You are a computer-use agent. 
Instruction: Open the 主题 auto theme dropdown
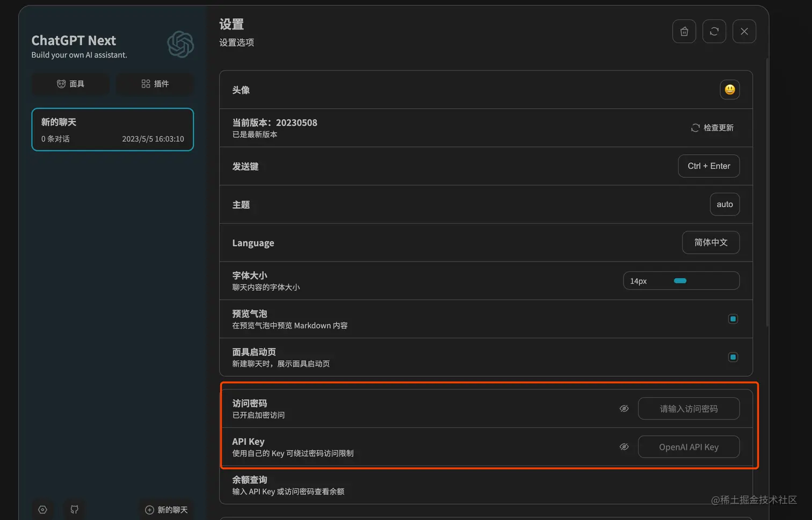coord(724,204)
